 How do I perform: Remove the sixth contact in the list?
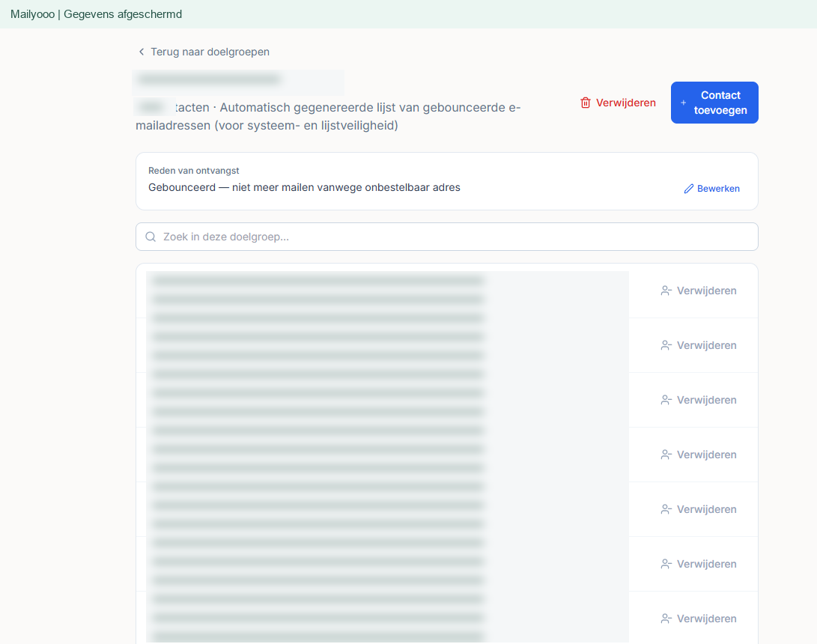coord(699,565)
